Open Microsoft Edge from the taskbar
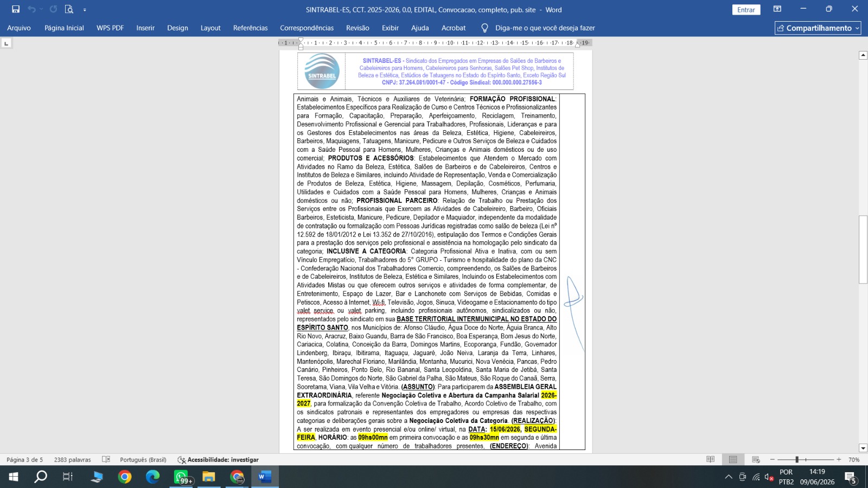The width and height of the screenshot is (868, 488). coord(153,477)
